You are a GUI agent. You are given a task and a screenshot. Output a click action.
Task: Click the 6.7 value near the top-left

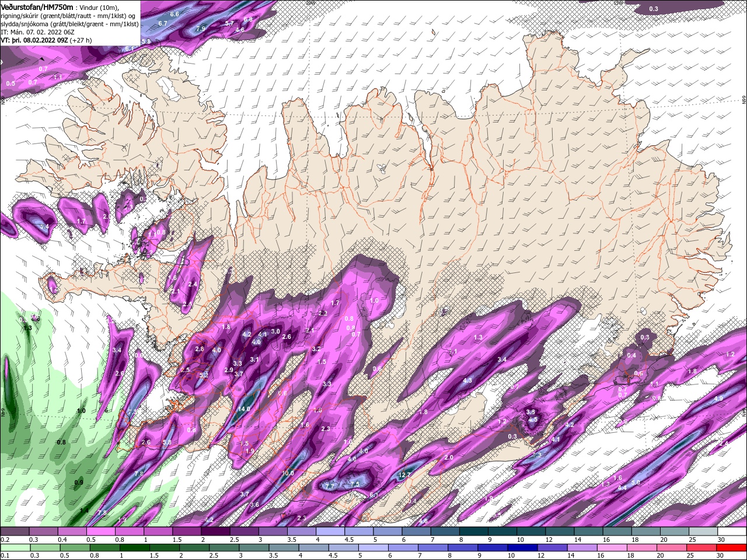pyautogui.click(x=163, y=23)
